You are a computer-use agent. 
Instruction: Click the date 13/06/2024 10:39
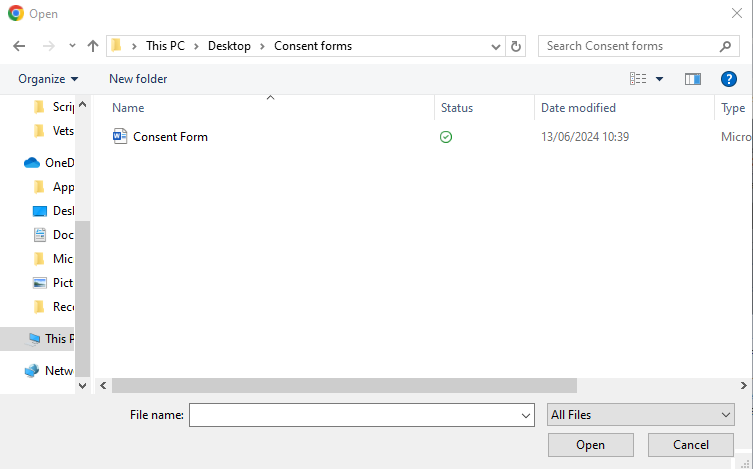click(x=585, y=137)
